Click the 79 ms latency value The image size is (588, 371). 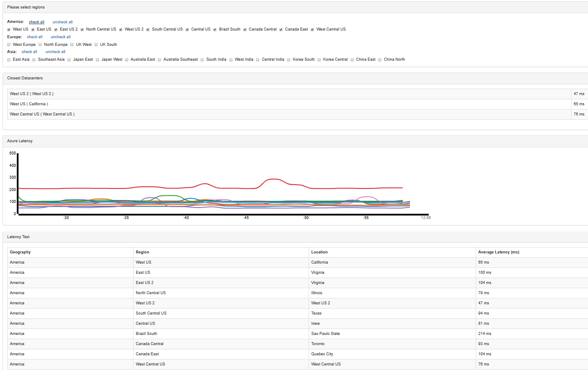pos(483,293)
